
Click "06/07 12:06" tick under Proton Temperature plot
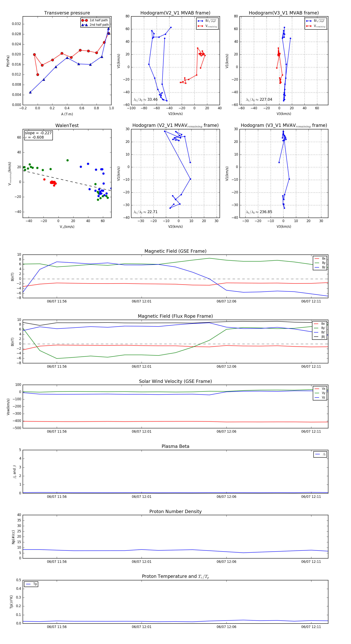pyautogui.click(x=226, y=627)
